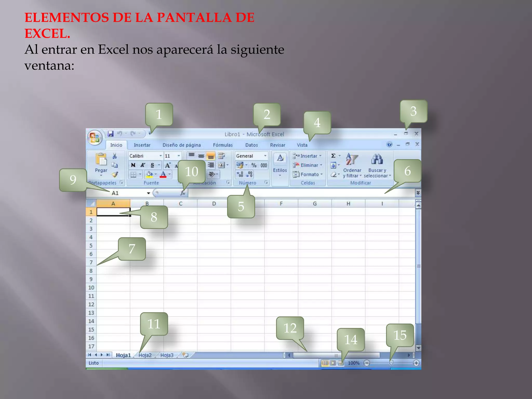Open the Name Box dropdown arrow
The image size is (532, 399).
click(x=148, y=193)
